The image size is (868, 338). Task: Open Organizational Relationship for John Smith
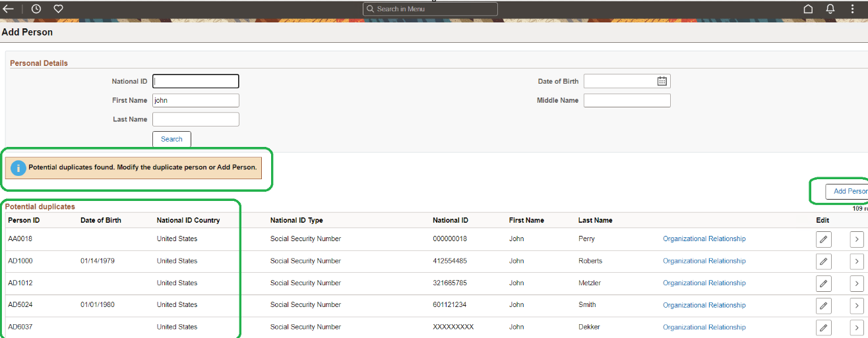coord(704,305)
